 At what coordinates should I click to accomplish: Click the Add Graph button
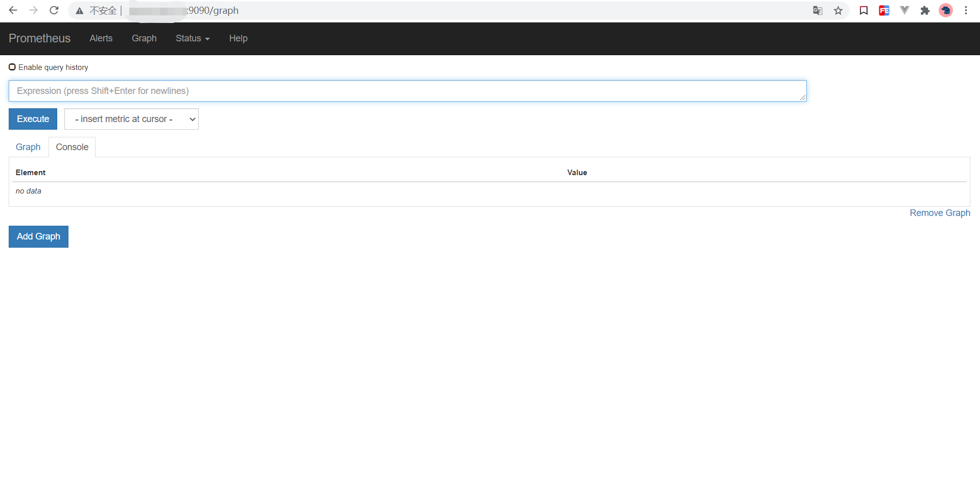(x=38, y=236)
